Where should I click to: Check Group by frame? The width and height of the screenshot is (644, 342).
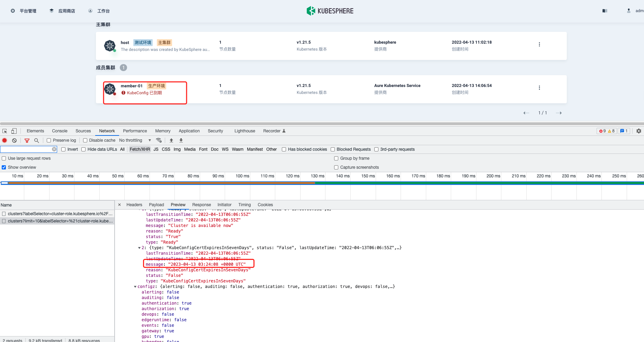point(336,158)
